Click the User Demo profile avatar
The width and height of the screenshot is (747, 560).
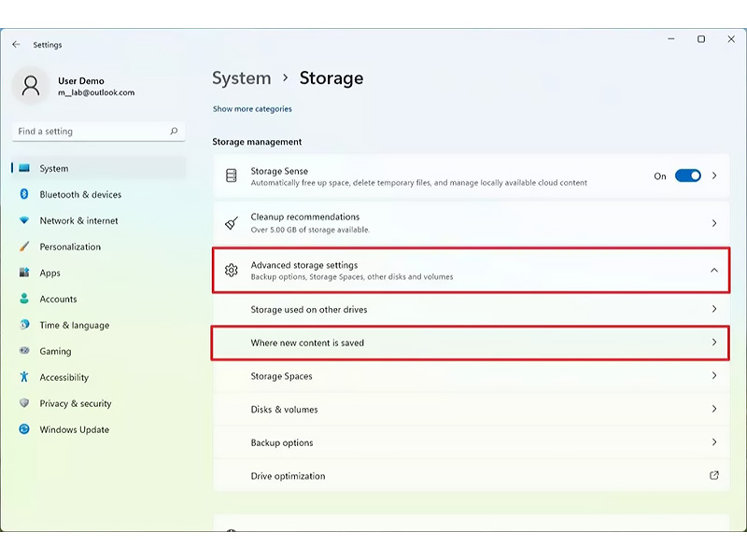tap(31, 86)
